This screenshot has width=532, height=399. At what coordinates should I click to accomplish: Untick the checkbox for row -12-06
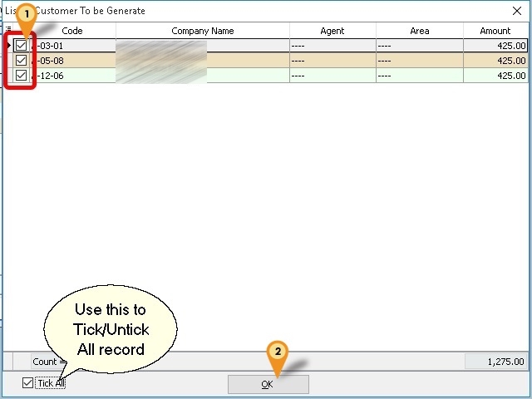tap(21, 76)
